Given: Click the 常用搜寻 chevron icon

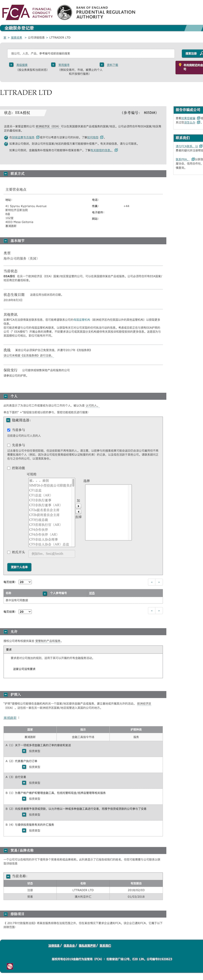Looking at the screenshot, I should coord(53,65).
